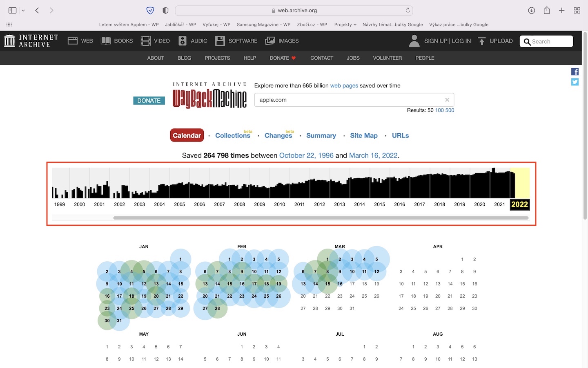
Task: Switch to the Site Map tab
Action: pyautogui.click(x=364, y=135)
